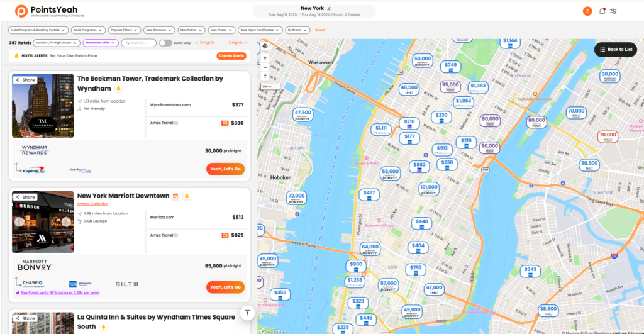Toggle the Suites Only switch

(x=165, y=43)
